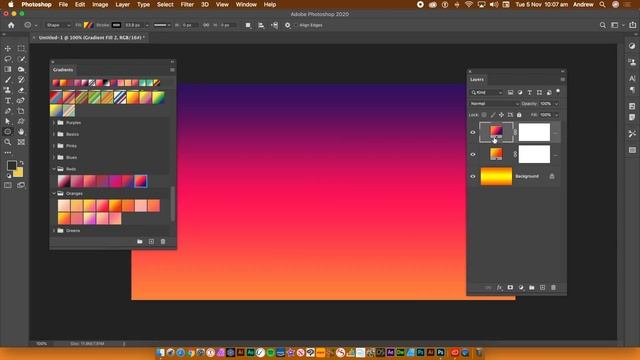Select the Clone Stamp tool

[8, 90]
